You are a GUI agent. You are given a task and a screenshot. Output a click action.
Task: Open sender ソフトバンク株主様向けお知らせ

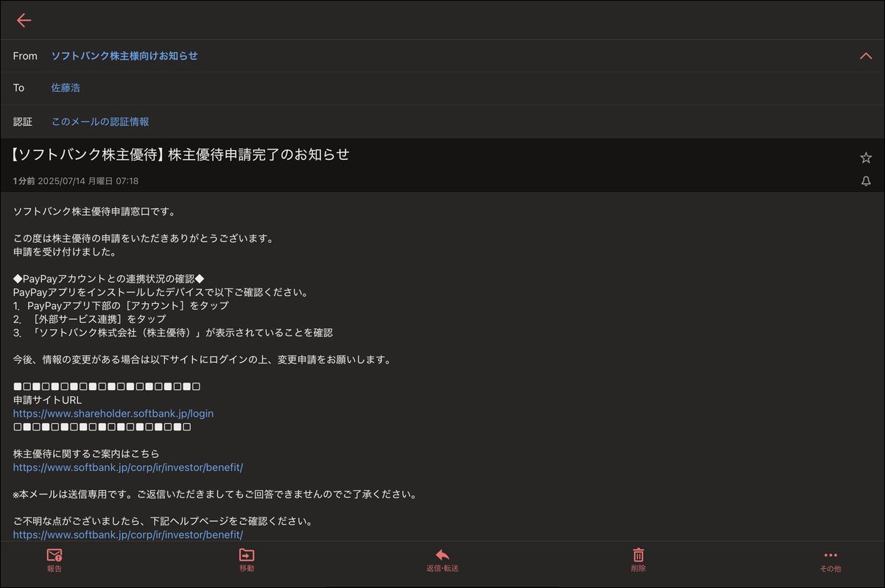124,56
